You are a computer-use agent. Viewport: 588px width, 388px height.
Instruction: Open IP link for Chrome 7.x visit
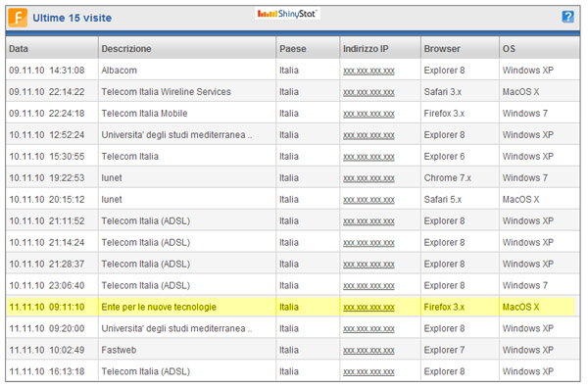pos(368,178)
